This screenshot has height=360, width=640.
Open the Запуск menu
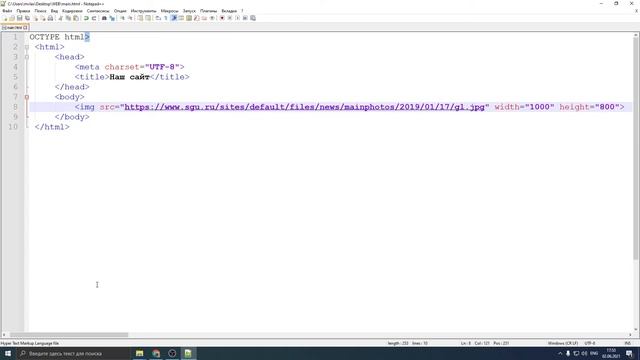(189, 11)
